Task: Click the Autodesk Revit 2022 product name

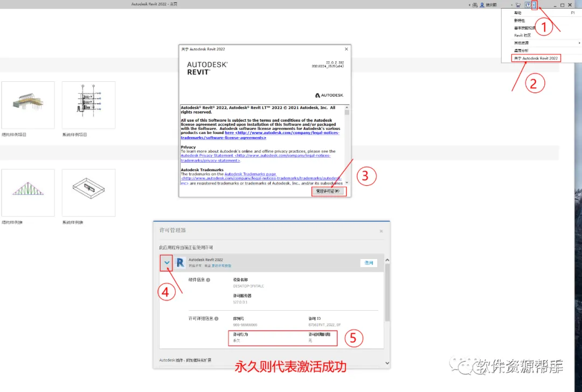Action: (x=206, y=260)
